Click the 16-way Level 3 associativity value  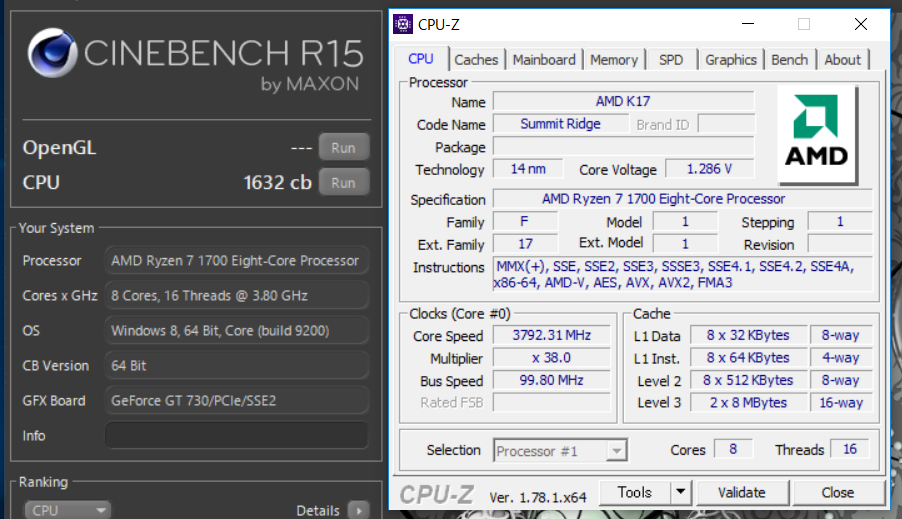pos(842,403)
